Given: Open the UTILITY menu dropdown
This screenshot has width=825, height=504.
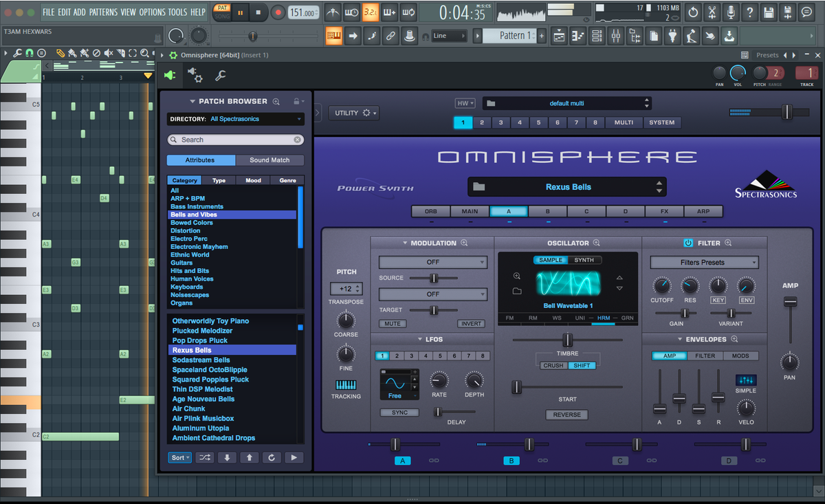Looking at the screenshot, I should [354, 113].
